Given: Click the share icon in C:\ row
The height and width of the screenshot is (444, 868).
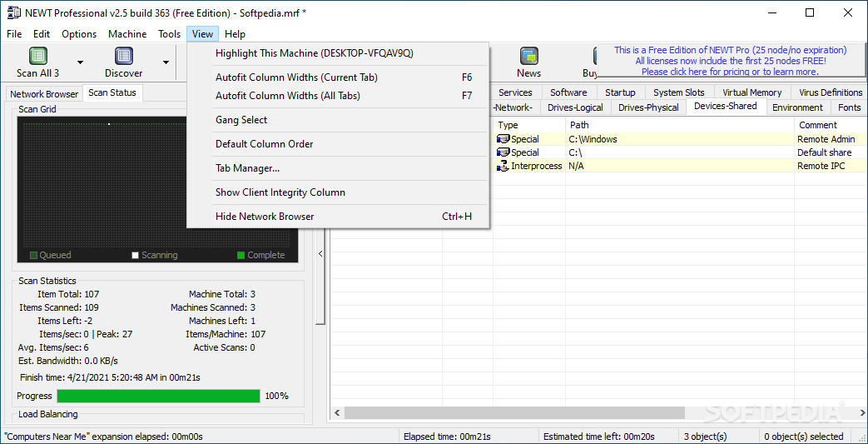Looking at the screenshot, I should [503, 152].
